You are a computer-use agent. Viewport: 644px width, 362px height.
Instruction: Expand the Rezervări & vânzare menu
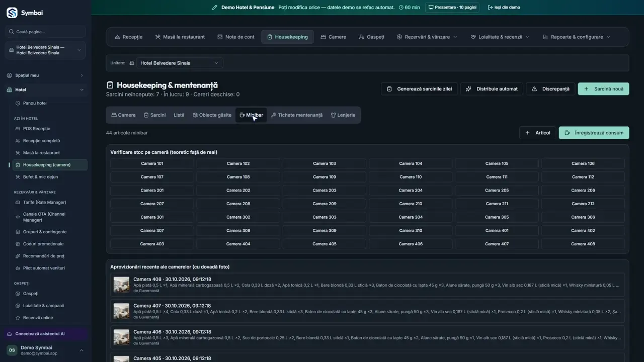pyautogui.click(x=427, y=37)
